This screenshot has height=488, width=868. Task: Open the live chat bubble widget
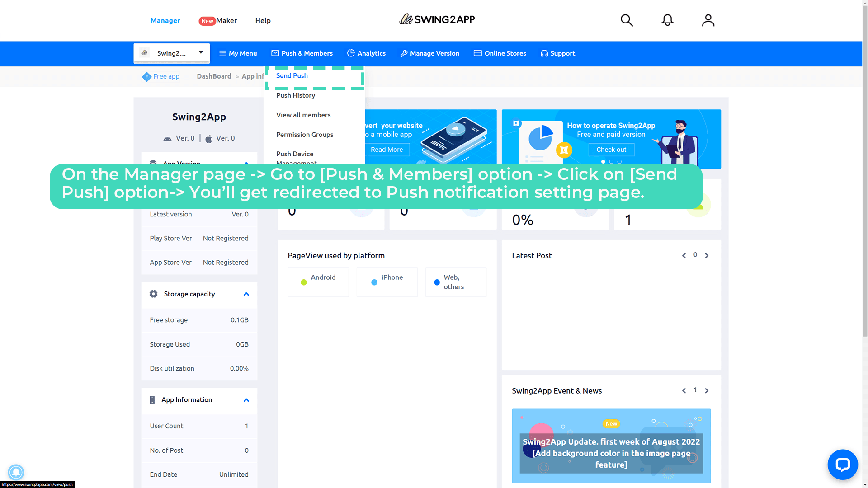[x=843, y=465]
